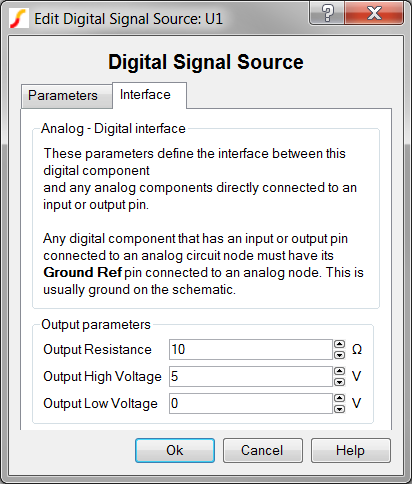Click the bold Ground Ref text

[83, 273]
